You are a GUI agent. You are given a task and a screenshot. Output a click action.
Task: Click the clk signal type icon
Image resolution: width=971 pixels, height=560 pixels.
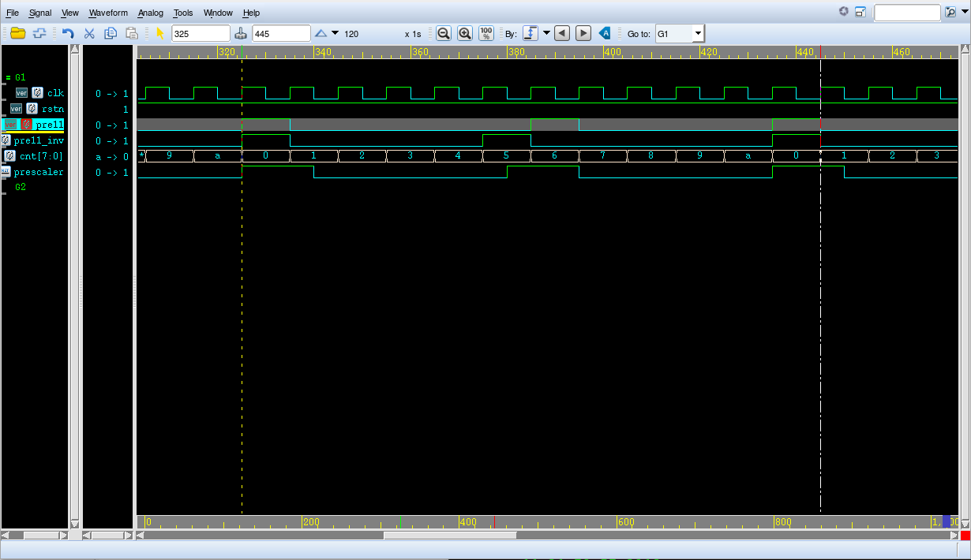pos(37,93)
